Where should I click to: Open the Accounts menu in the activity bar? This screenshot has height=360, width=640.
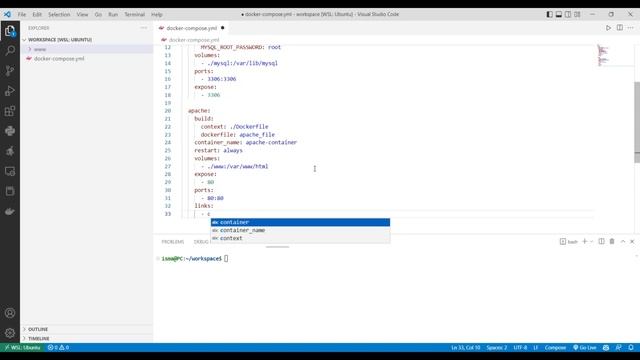pyautogui.click(x=10, y=313)
